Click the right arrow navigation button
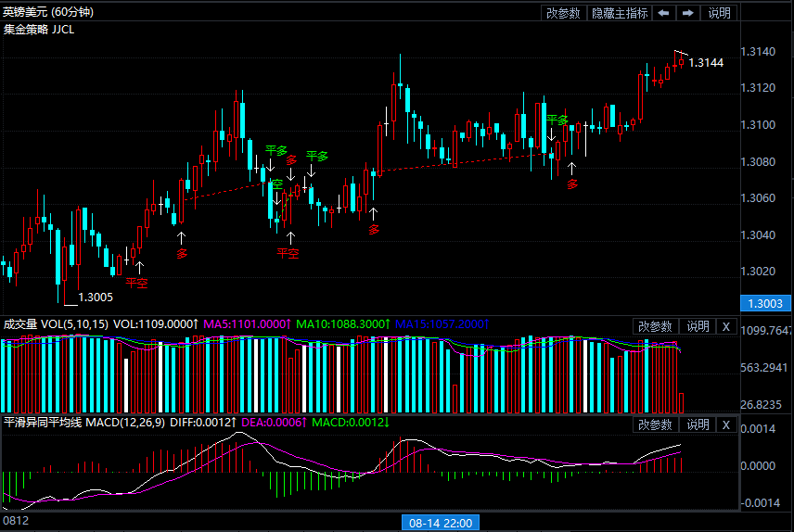The image size is (794, 532). (x=687, y=13)
